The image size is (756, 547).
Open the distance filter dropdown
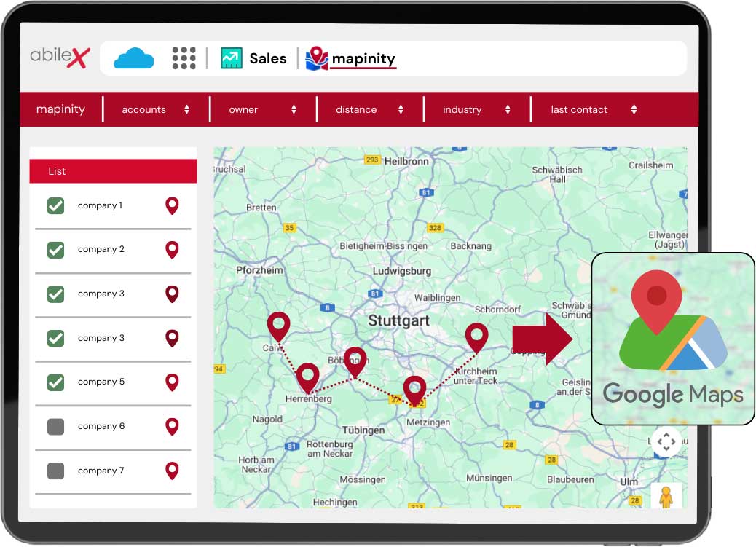coord(369,110)
